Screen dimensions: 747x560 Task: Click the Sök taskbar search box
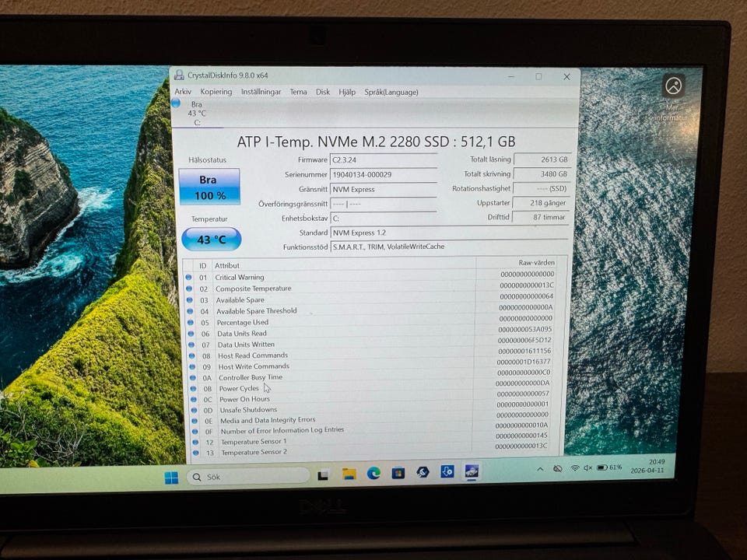coord(248,477)
